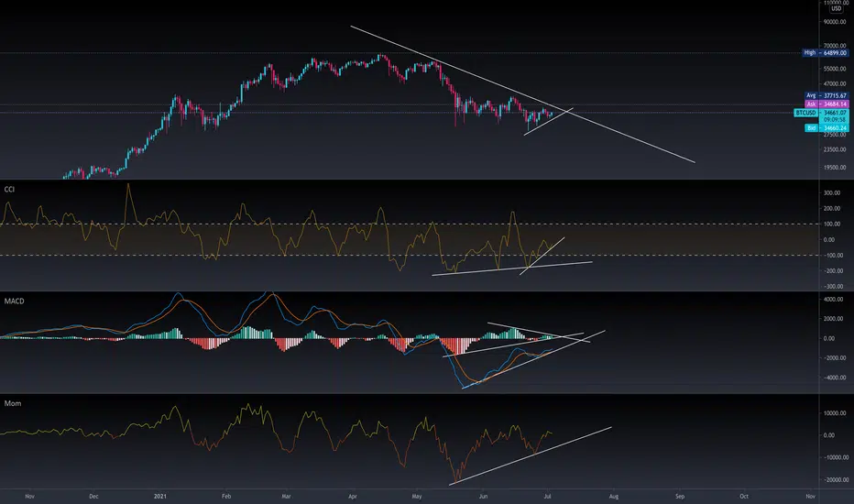Click the 300.00 value on CCI axis
The width and height of the screenshot is (854, 504).
(x=832, y=192)
